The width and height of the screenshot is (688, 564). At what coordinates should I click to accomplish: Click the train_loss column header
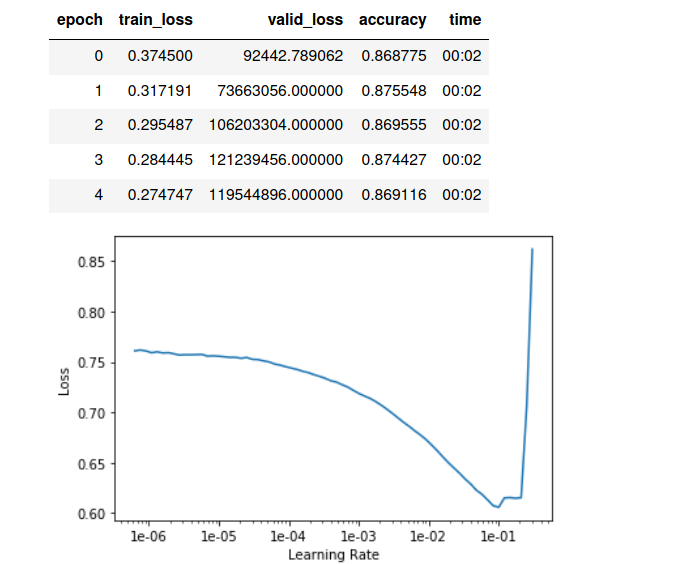(155, 20)
